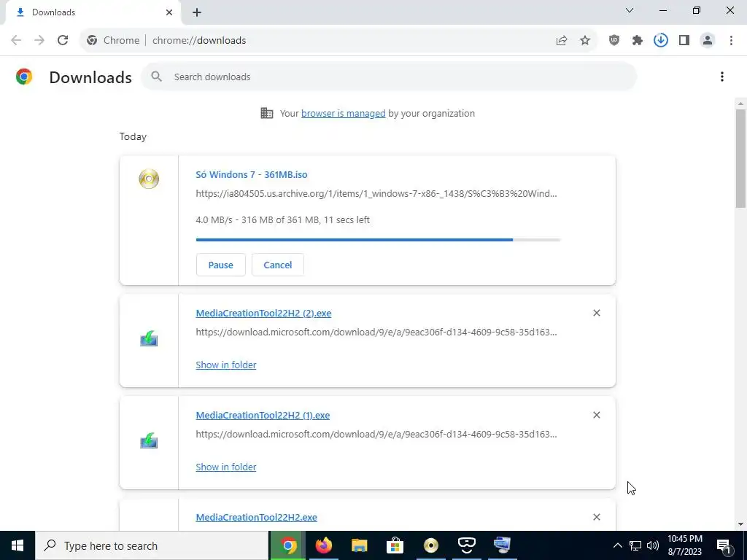Open MediaCreationTool22H2 (2).exe
The image size is (747, 560).
tap(263, 314)
